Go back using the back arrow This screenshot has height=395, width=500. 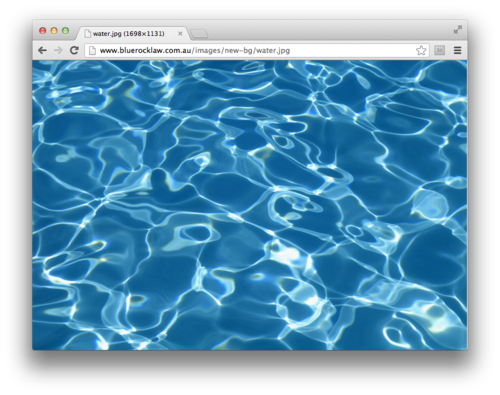pyautogui.click(x=42, y=50)
